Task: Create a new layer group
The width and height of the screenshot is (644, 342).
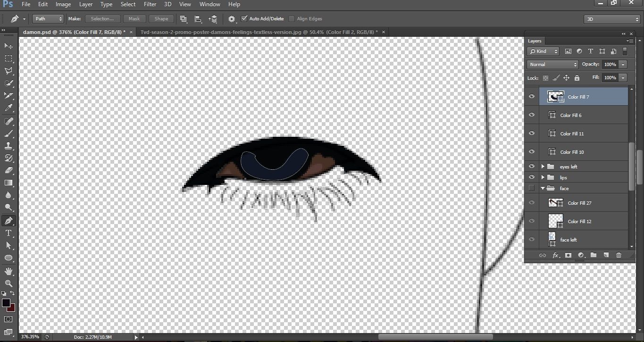Action: tap(594, 255)
